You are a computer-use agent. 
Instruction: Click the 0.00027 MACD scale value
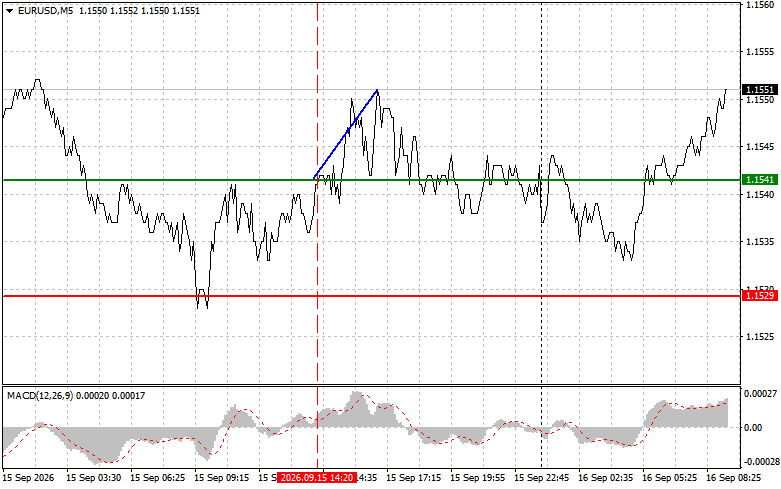(760, 394)
